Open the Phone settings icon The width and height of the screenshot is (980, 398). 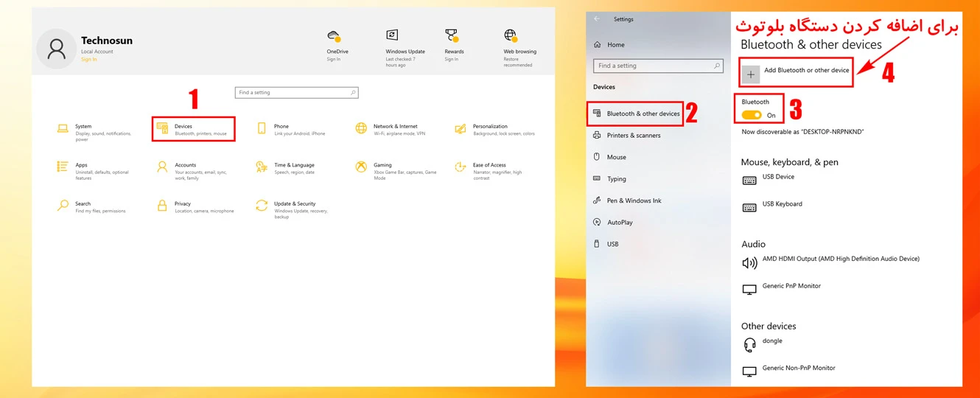262,128
